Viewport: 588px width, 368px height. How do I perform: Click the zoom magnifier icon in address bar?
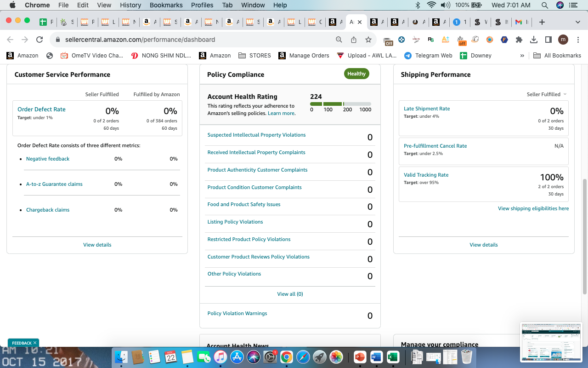tap(339, 40)
